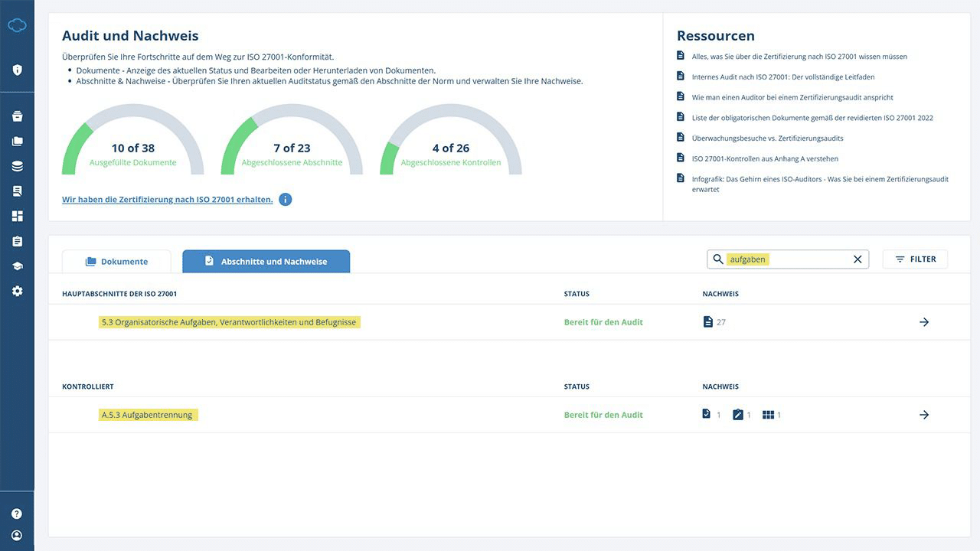Open the graduation cap training icon
This screenshot has height=551, width=980.
17,266
